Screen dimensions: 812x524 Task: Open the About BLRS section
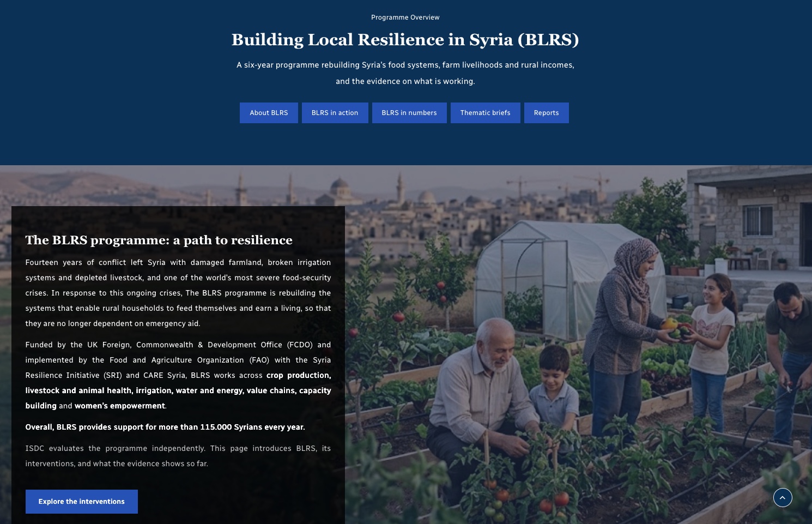(x=269, y=113)
